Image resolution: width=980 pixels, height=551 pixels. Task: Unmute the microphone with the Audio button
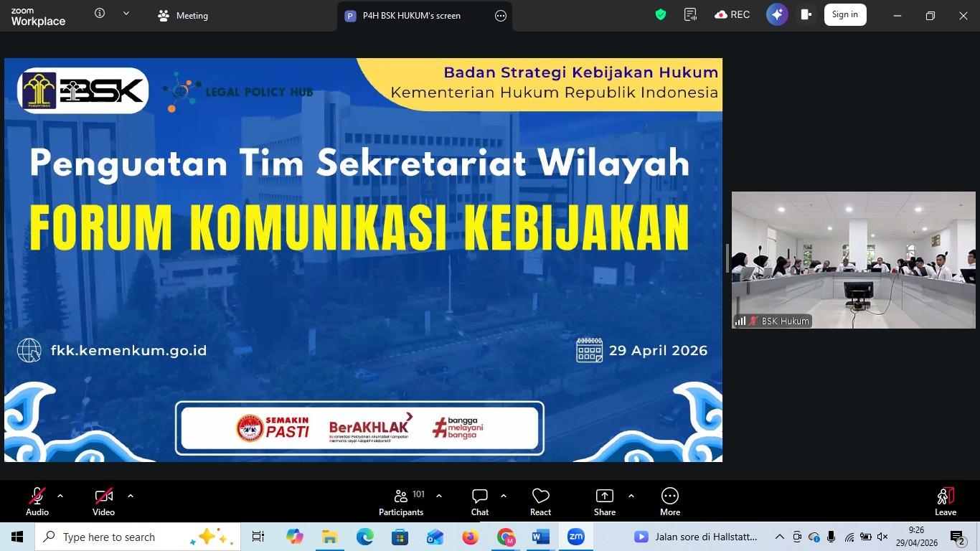(x=37, y=501)
